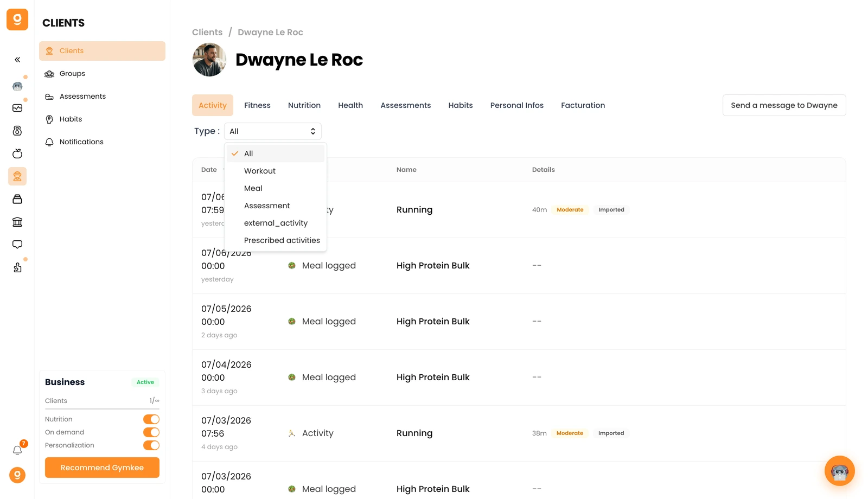Click the Clients usage progress bar
This screenshot has width=868, height=499.
102,408
